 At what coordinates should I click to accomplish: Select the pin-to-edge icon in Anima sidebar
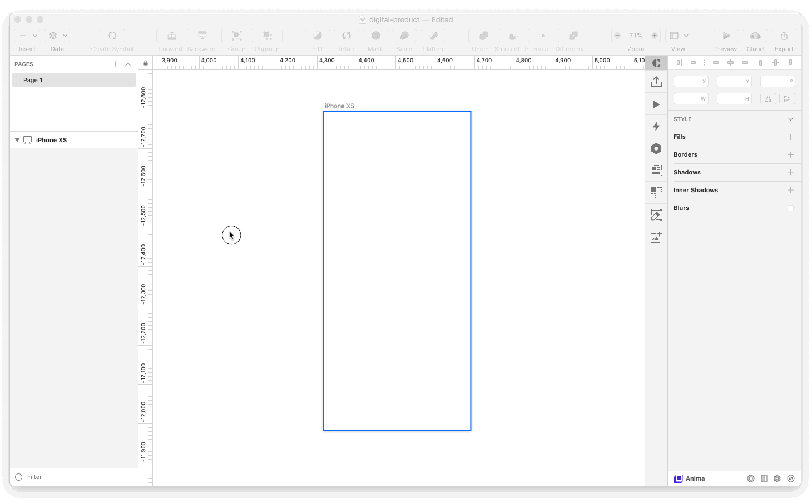[656, 193]
